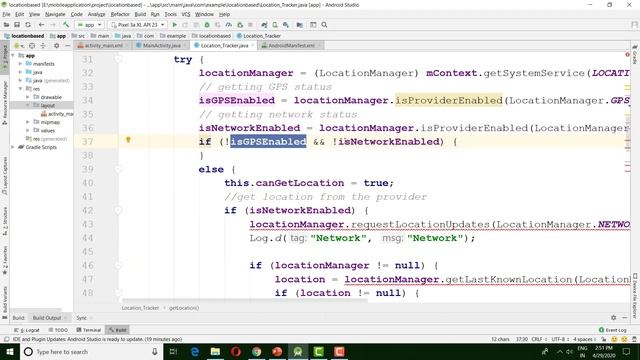Expand the drawable folder

pyautogui.click(x=28, y=97)
